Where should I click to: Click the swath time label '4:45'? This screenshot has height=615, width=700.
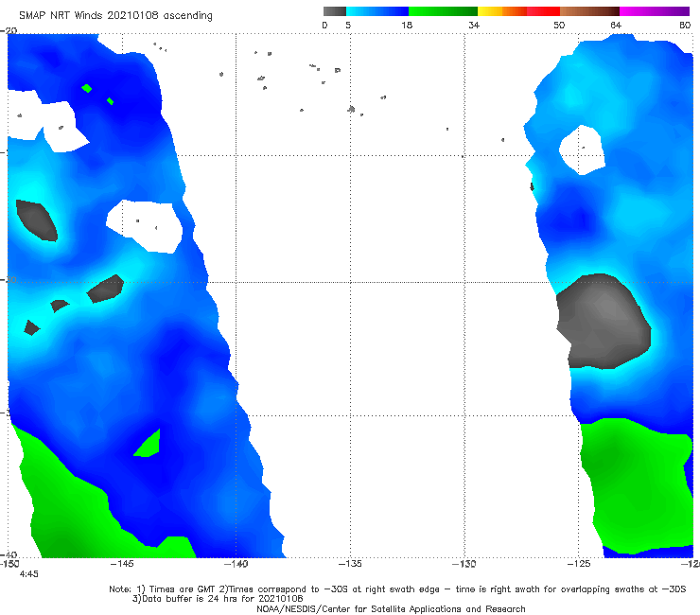point(29,574)
